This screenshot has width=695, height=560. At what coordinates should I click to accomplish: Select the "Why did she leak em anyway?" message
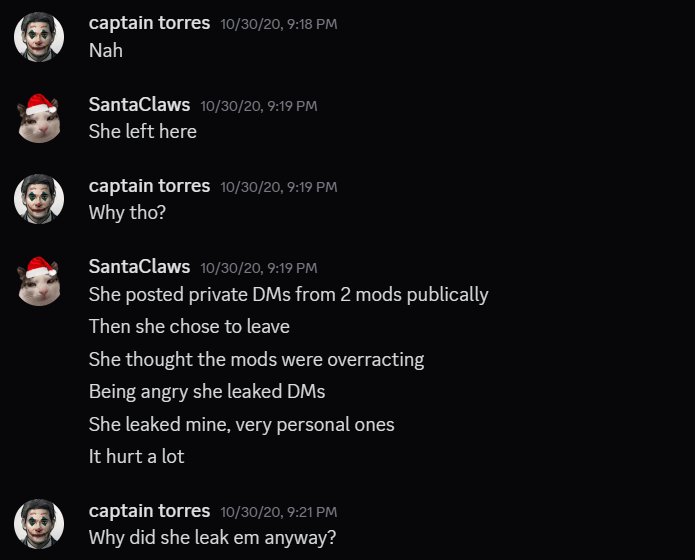(212, 537)
